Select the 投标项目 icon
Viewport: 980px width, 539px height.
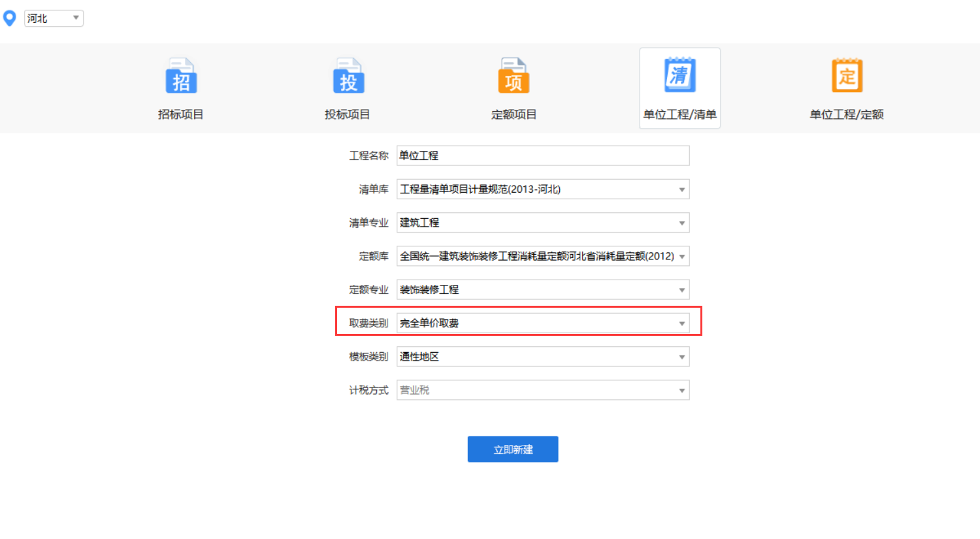(348, 76)
